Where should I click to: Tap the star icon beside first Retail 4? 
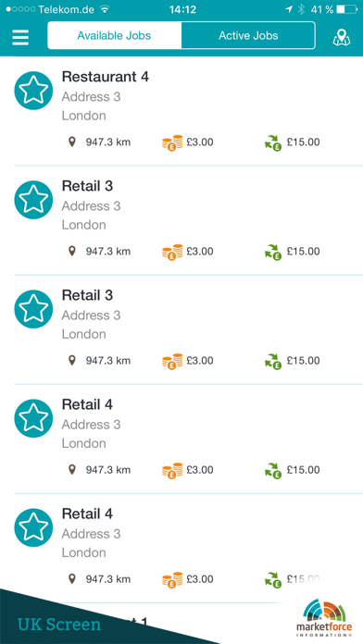(33, 418)
